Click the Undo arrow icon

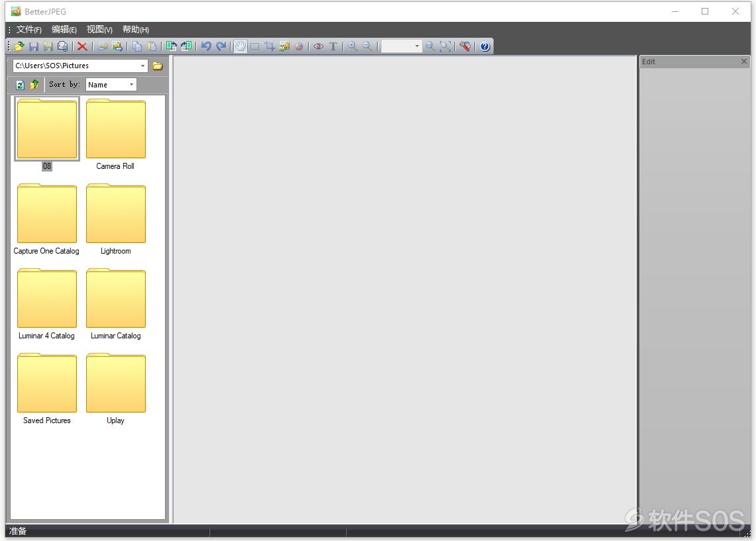(206, 46)
